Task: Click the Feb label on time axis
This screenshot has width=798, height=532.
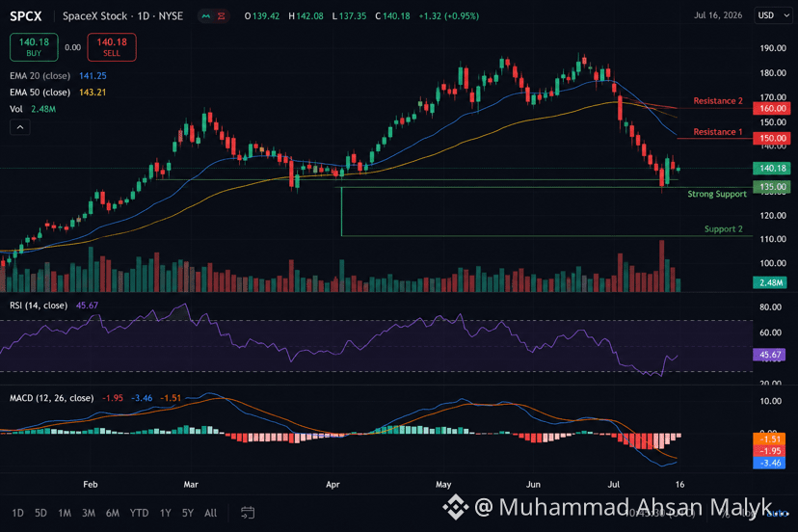Action: tap(90, 484)
